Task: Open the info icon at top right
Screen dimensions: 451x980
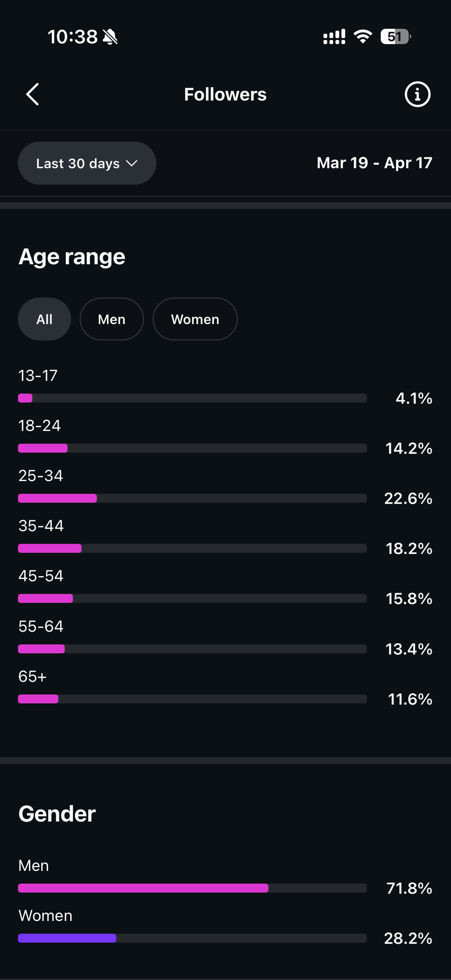Action: coord(417,94)
